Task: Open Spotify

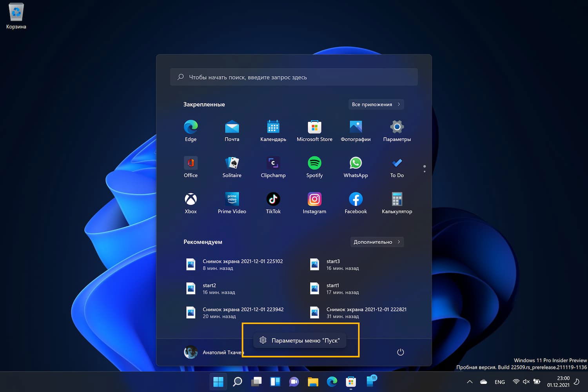Action: [314, 167]
